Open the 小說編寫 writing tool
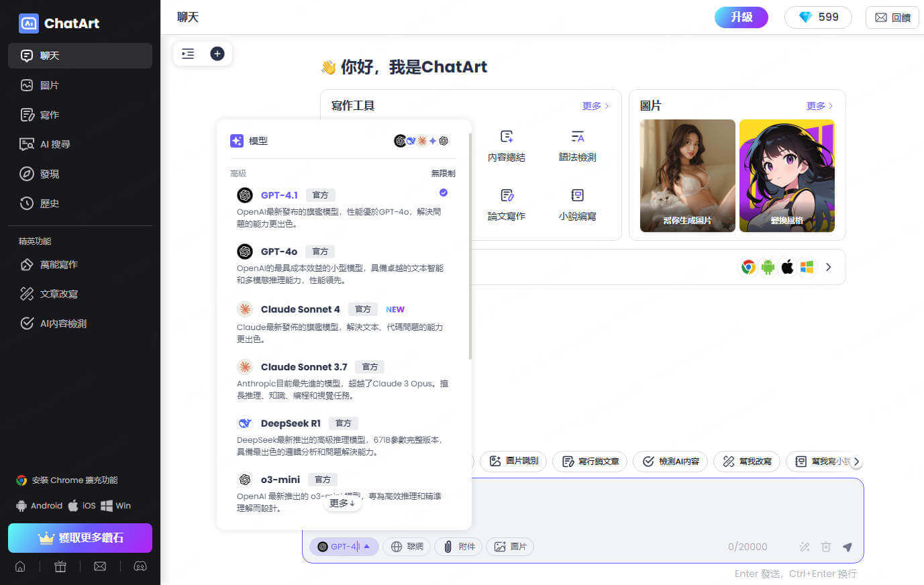Image resolution: width=924 pixels, height=585 pixels. click(578, 205)
